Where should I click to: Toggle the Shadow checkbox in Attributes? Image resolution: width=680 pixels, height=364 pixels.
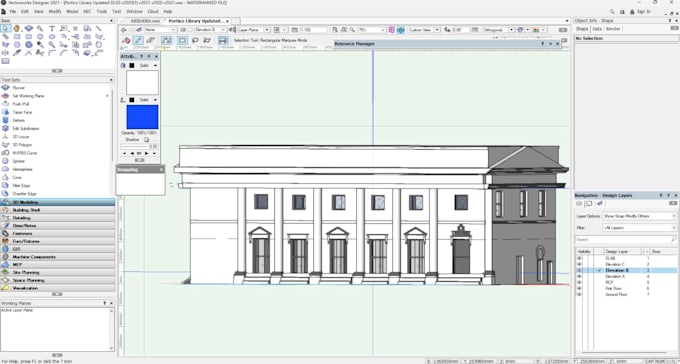tap(147, 140)
